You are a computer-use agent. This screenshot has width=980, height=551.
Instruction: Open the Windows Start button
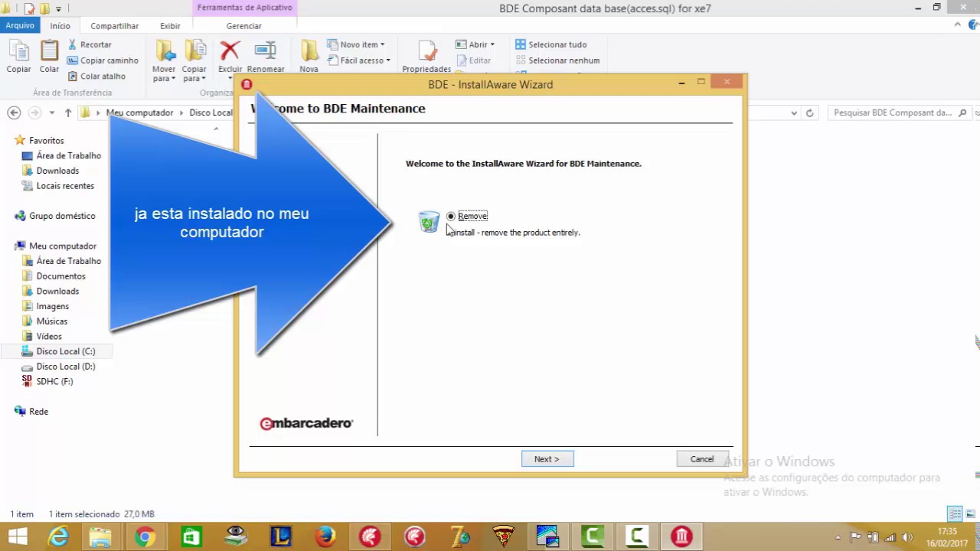pyautogui.click(x=18, y=536)
